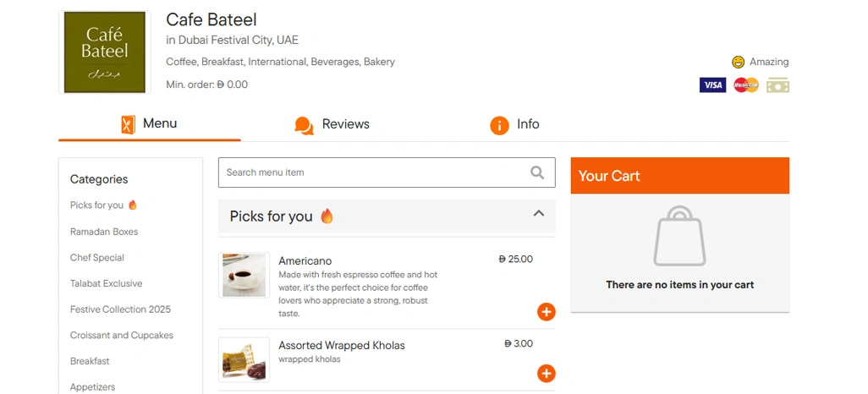Open the Menu tab

[x=150, y=124]
